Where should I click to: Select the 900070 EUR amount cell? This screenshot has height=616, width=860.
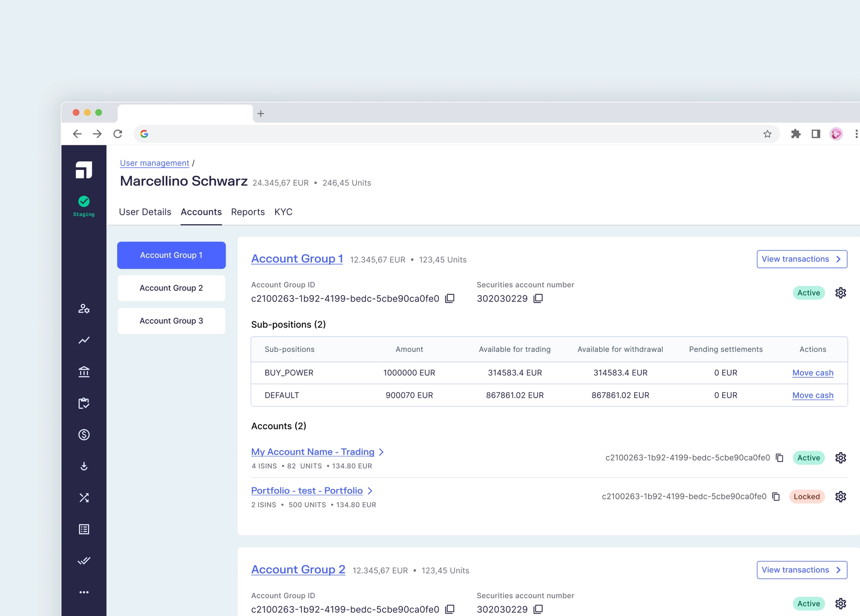click(x=409, y=395)
